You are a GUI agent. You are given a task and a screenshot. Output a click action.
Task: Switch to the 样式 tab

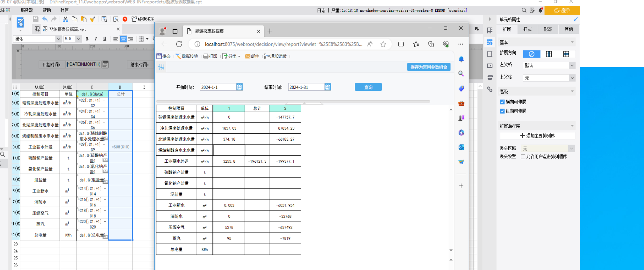527,29
